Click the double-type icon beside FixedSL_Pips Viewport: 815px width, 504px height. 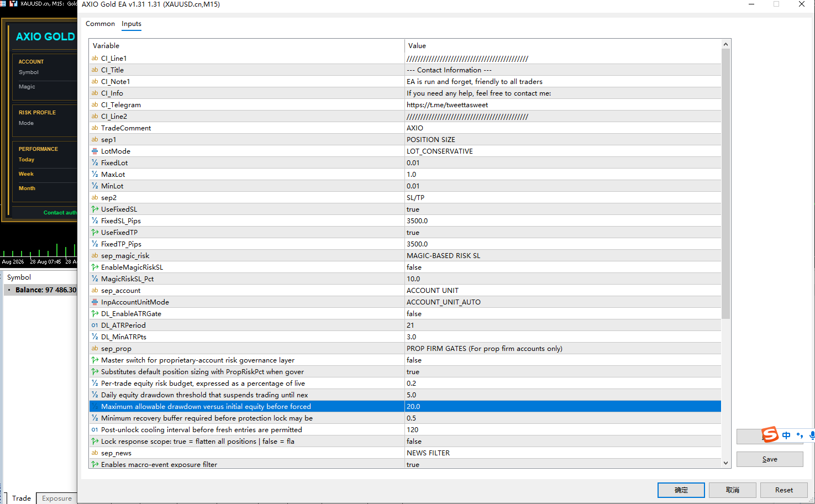(x=95, y=221)
